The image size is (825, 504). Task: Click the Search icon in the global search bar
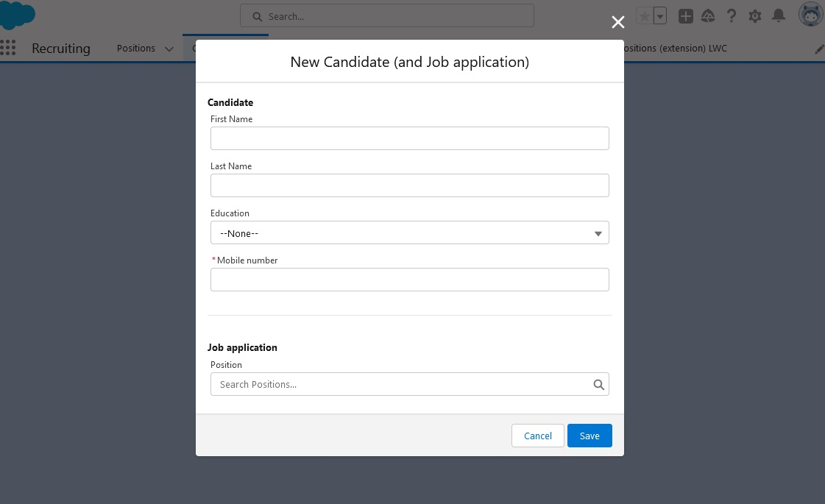(x=257, y=15)
